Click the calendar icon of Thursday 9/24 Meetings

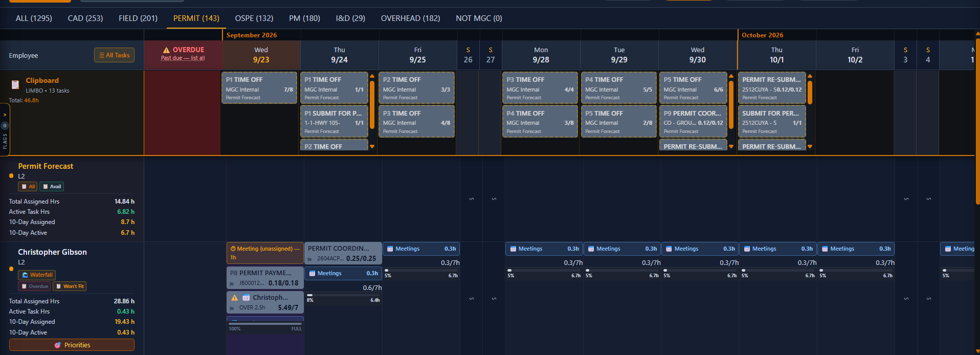(312, 274)
